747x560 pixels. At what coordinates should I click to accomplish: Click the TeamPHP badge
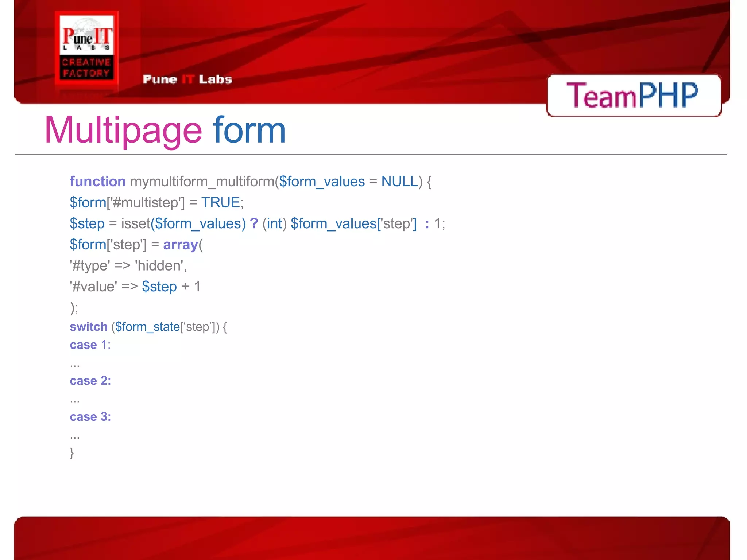point(633,95)
